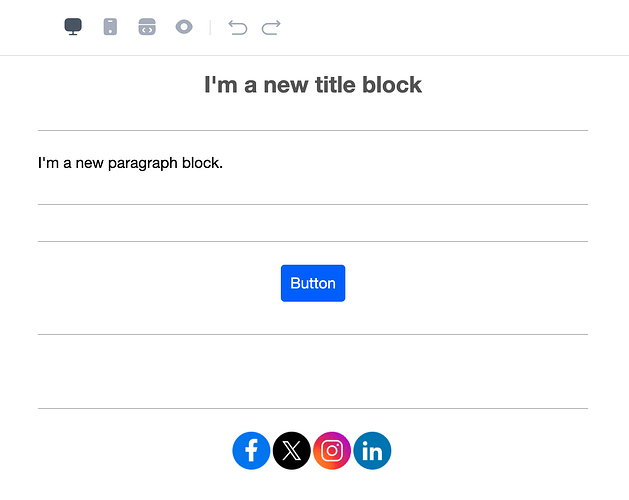The image size is (629, 500).
Task: Undo the last change
Action: [238, 28]
